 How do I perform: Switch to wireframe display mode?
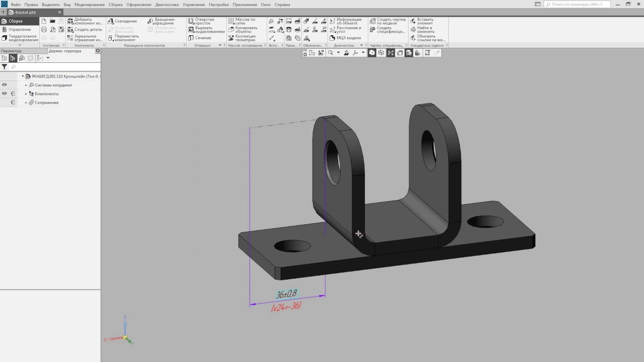click(x=381, y=53)
